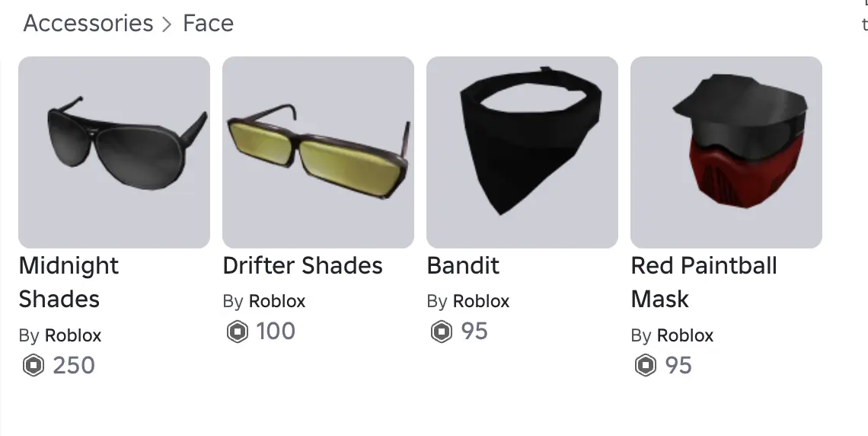Screen dimensions: 868x436
Task: Select the black Bandit bandana thumbnail
Action: point(522,152)
